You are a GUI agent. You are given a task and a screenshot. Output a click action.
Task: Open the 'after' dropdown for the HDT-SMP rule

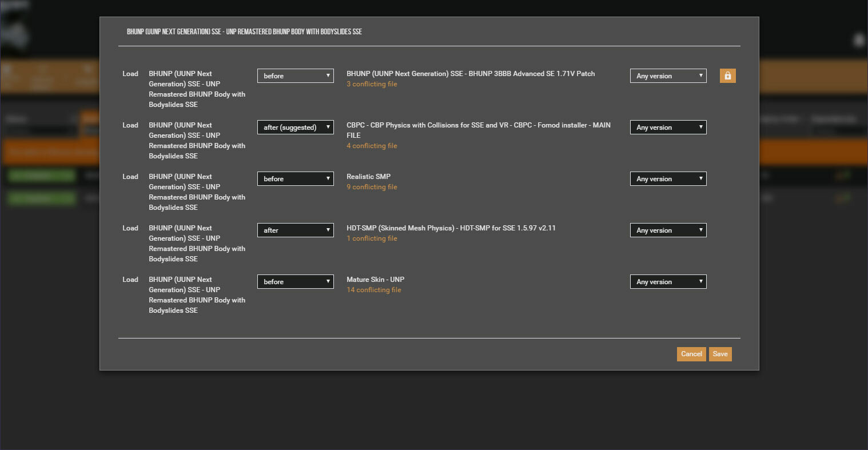(x=296, y=230)
